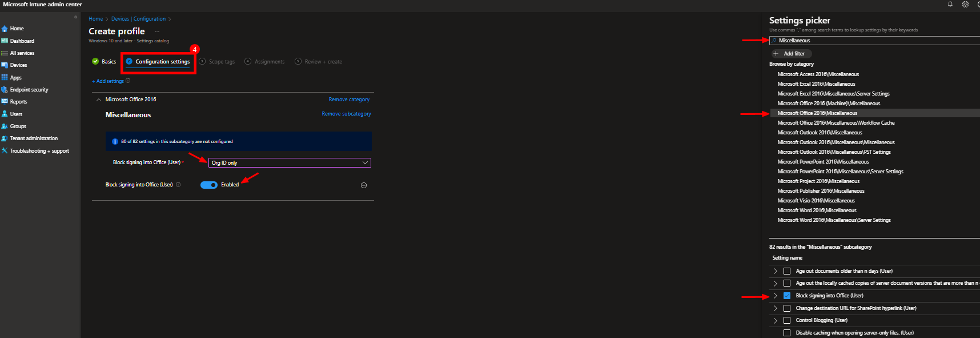Expand Change destination URL for SharePoint row
This screenshot has width=980, height=338.
point(775,308)
